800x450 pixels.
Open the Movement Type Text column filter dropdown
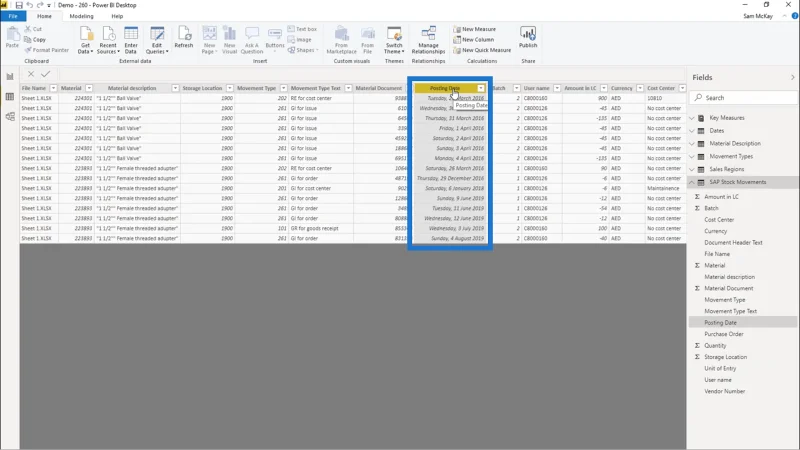348,88
